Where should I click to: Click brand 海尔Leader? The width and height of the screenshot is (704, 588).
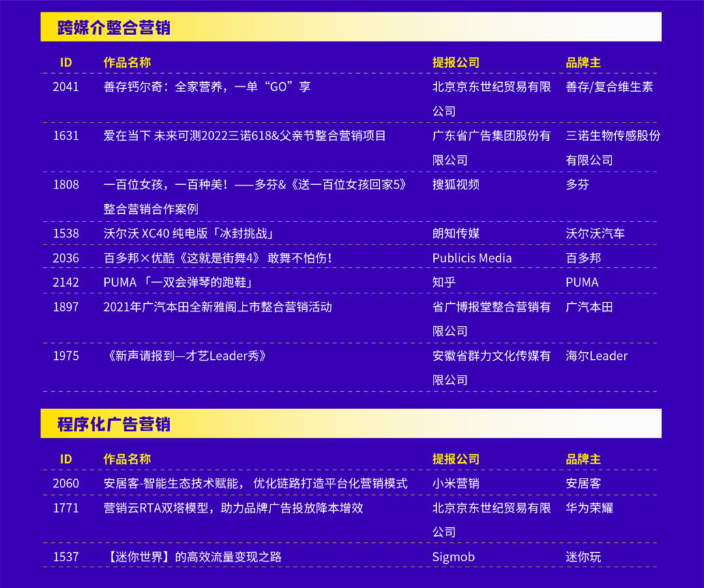[x=596, y=356]
